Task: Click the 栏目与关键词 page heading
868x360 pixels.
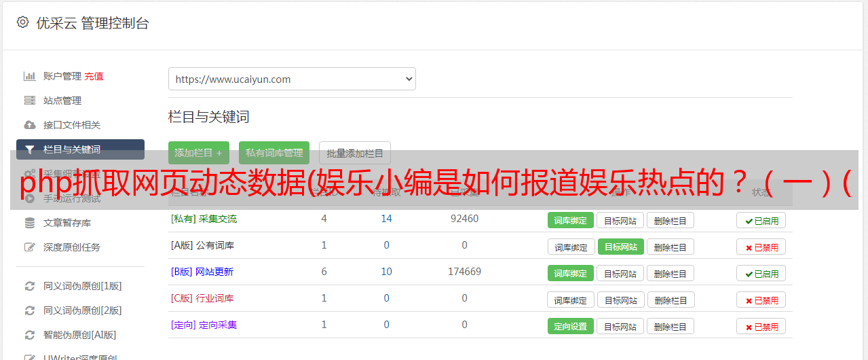Action: coord(208,117)
